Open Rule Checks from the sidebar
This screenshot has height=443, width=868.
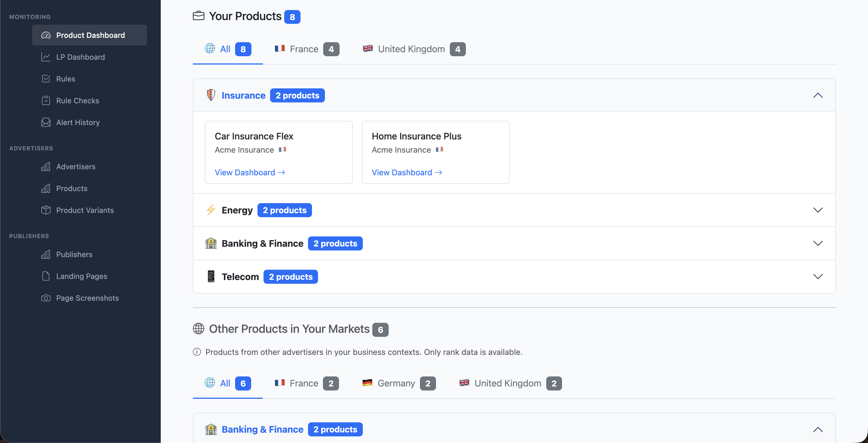point(77,100)
